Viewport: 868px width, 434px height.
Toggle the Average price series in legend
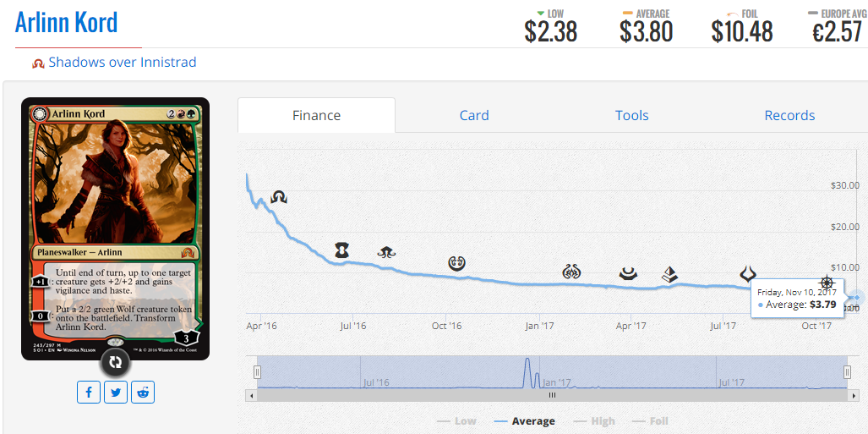[525, 421]
